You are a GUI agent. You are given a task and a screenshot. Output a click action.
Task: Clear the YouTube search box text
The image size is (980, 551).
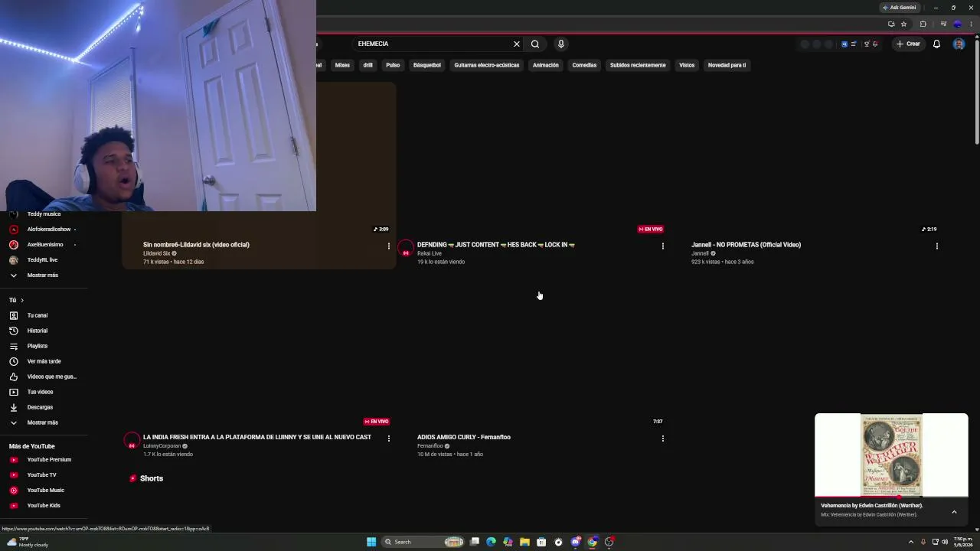(517, 44)
